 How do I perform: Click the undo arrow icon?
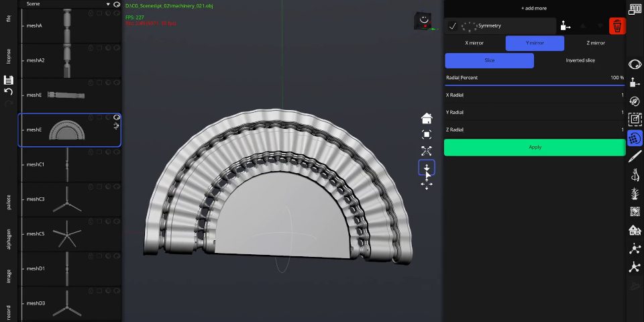(x=9, y=91)
